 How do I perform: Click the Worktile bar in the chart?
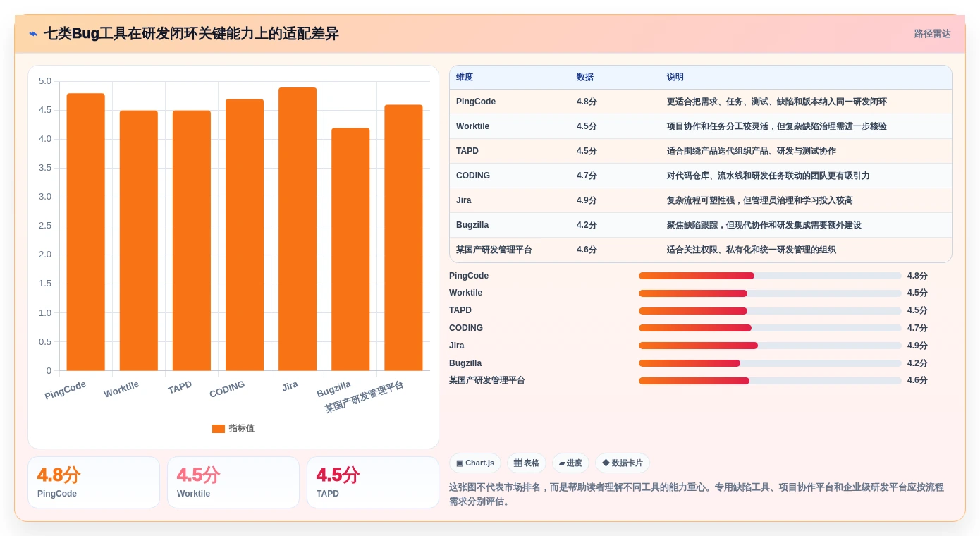(x=139, y=240)
